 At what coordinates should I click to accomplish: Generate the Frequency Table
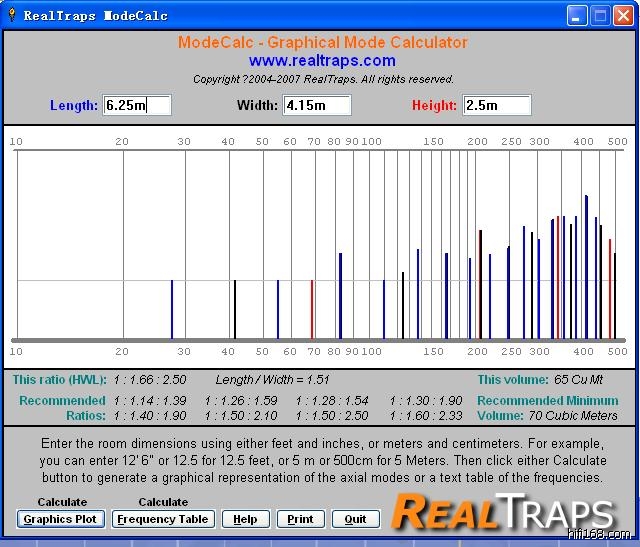(x=162, y=519)
